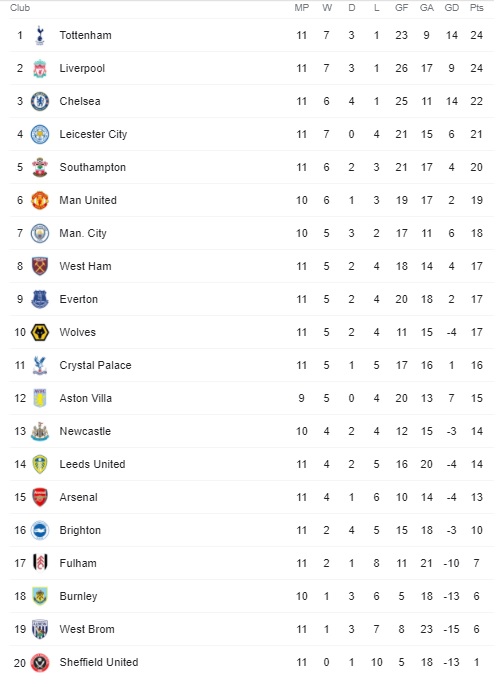Select the Man United crest icon
Viewport: 496px width, 687px height.
click(x=40, y=200)
